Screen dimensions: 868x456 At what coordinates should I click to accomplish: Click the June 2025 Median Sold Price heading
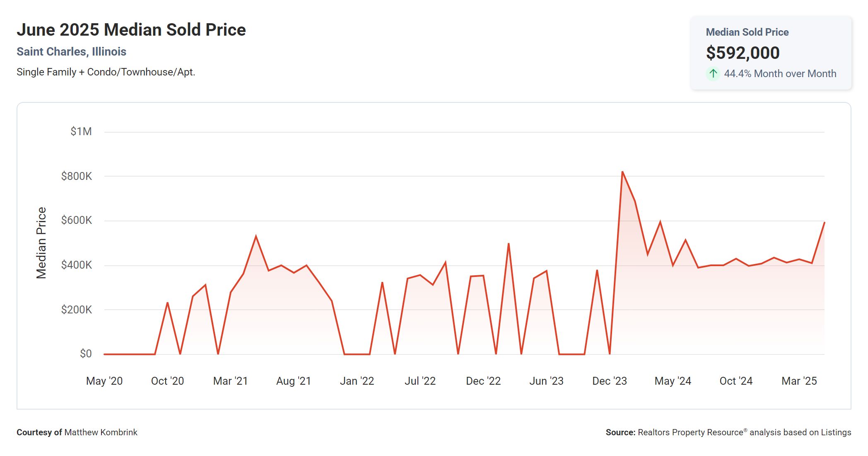point(131,30)
